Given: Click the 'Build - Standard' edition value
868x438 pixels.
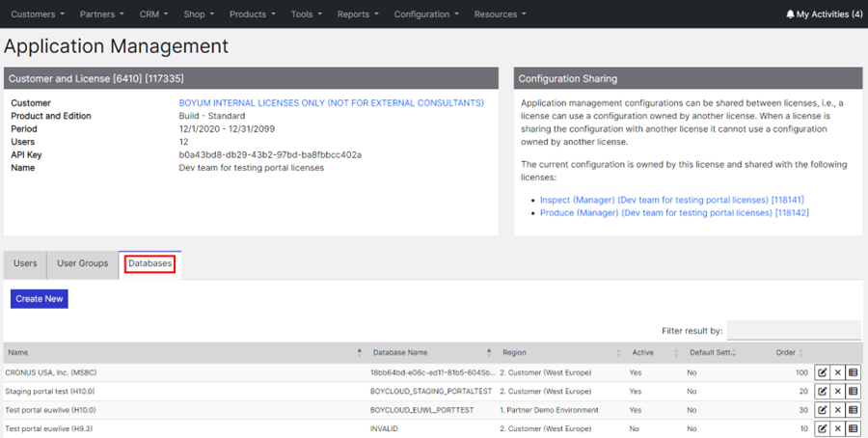Looking at the screenshot, I should pyautogui.click(x=212, y=117).
